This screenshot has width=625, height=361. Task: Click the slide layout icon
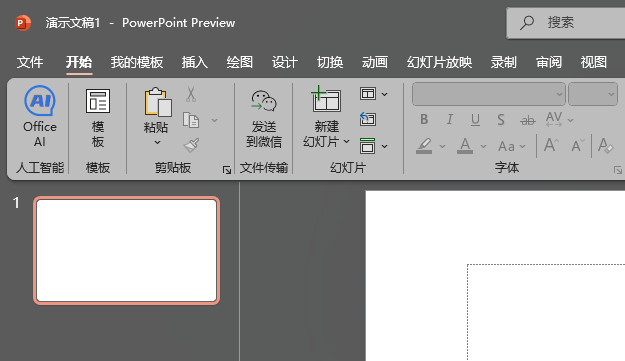coord(368,94)
